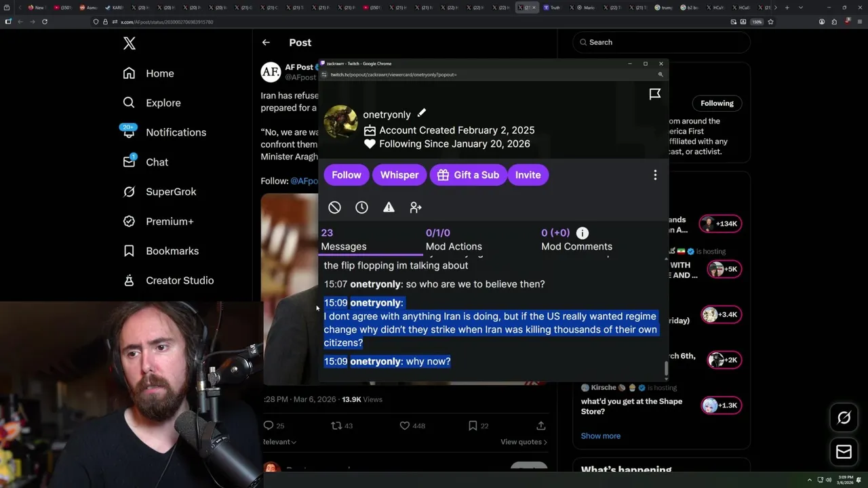Click the viewer card message scrollbar
Viewport: 868px width, 488px height.
666,369
